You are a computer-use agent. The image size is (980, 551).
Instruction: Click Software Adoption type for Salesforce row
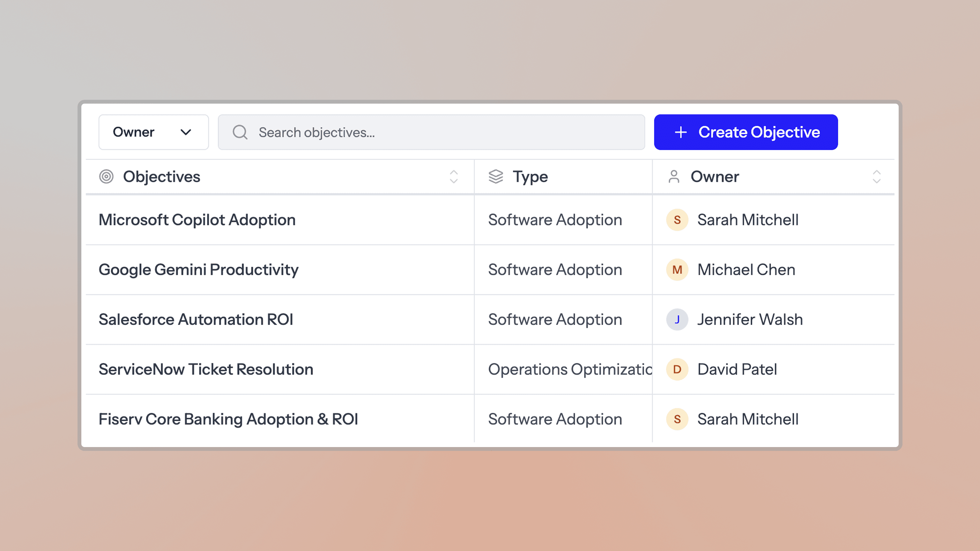(x=555, y=320)
